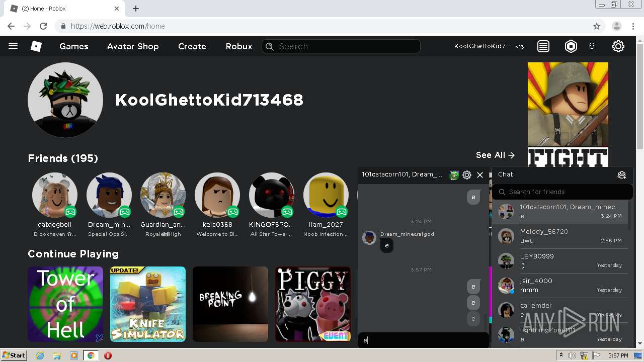Click the 3:57 PM taskbar clock
This screenshot has width=644, height=362.
618,355
